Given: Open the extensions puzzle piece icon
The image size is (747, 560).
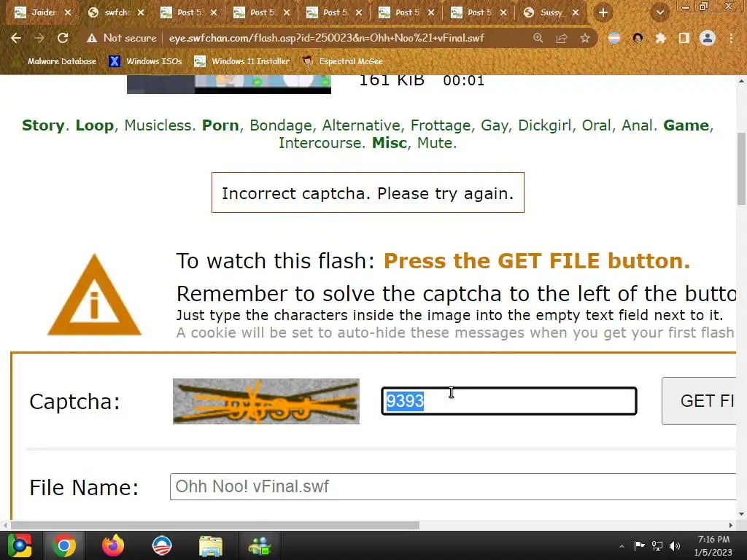Looking at the screenshot, I should [660, 38].
